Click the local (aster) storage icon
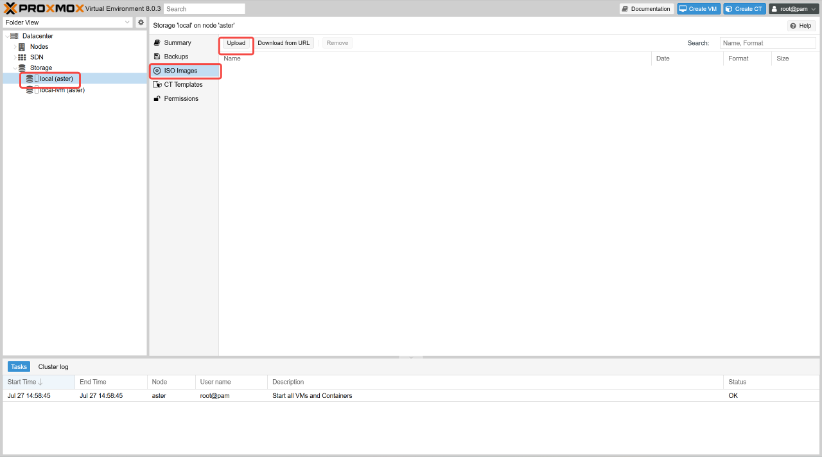Screen dimensions: 822x458 (x=30, y=79)
